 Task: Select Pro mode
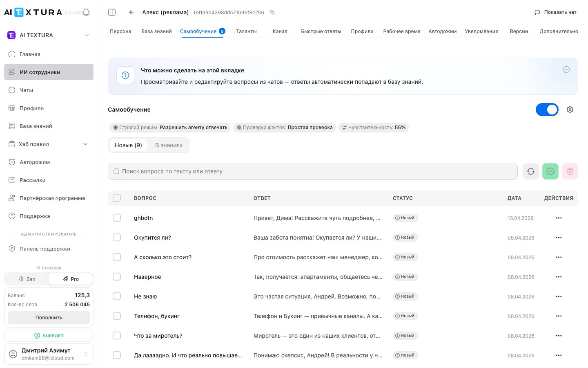[x=71, y=279]
